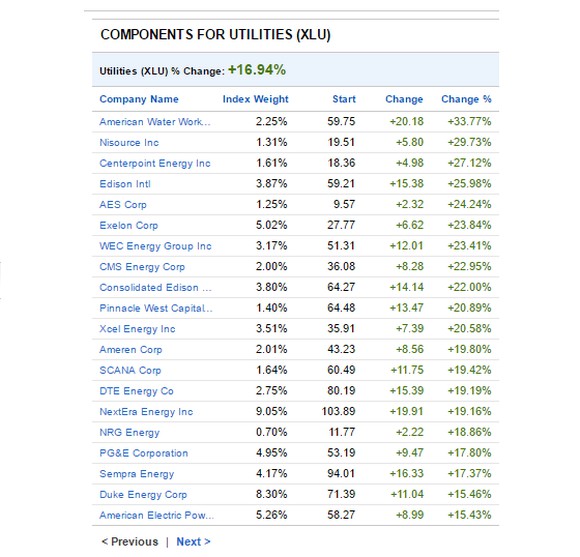Open Consolidated Edison company link
The image size is (580, 557).
coord(155,287)
